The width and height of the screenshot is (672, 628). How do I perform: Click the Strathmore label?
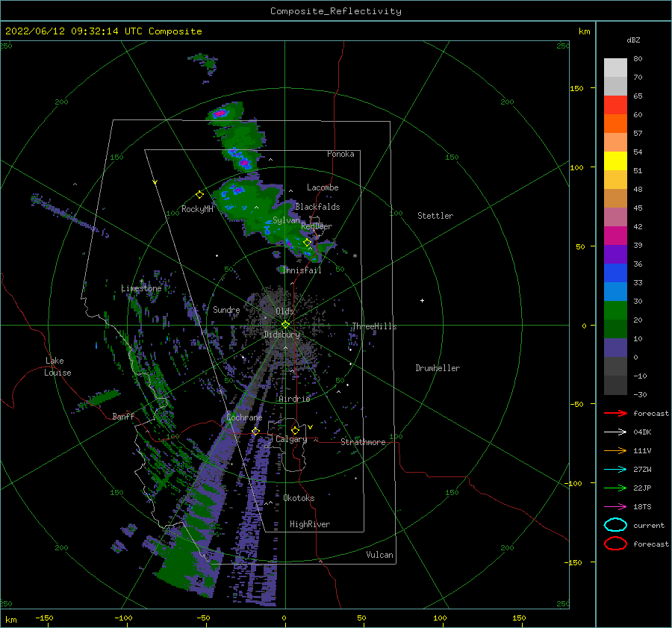point(363,442)
